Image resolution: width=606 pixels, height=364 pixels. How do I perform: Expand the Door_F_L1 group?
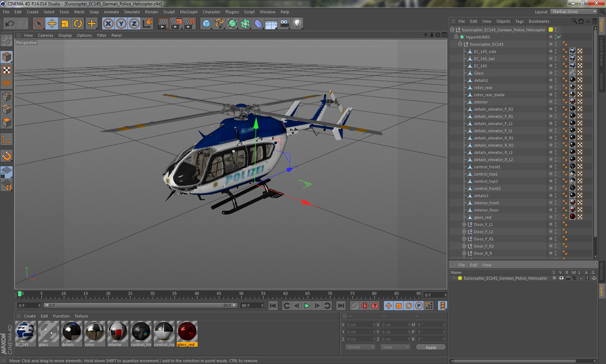pyautogui.click(x=464, y=224)
